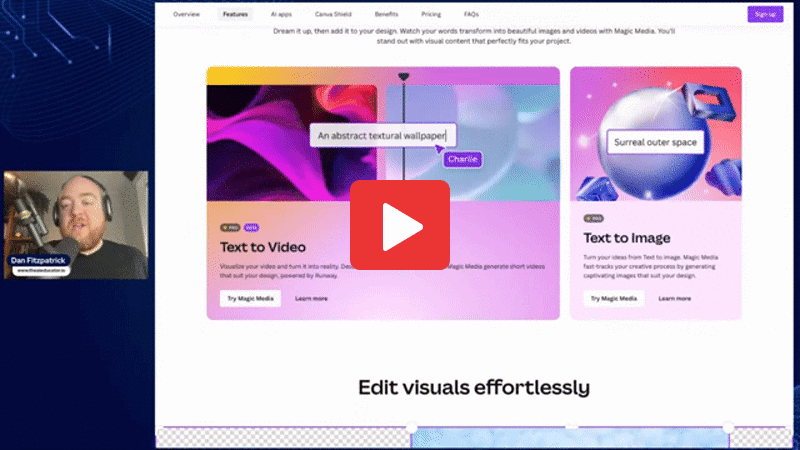This screenshot has width=800, height=450.
Task: Click the 'Surreal outer space' prompt box
Action: point(655,142)
